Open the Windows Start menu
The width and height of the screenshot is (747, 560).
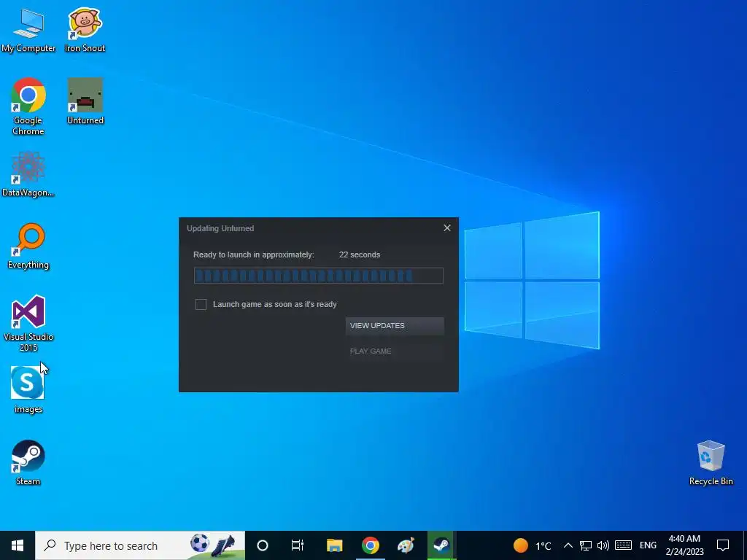(x=18, y=545)
